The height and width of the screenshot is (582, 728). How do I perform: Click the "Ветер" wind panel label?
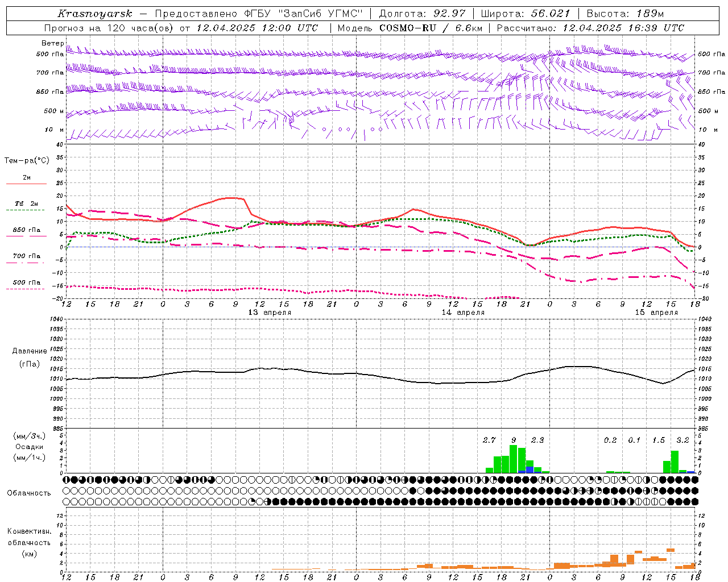53,43
